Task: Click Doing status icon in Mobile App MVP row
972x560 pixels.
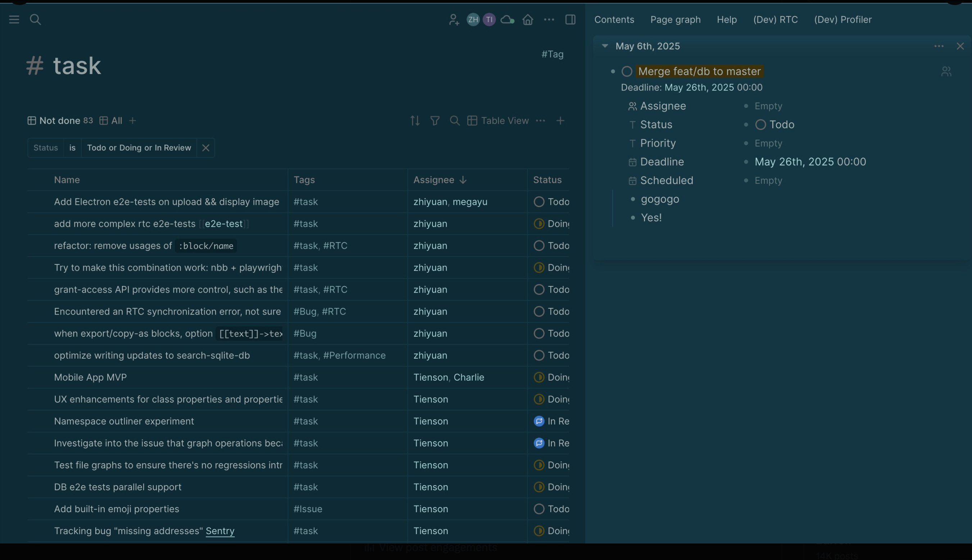Action: click(539, 377)
